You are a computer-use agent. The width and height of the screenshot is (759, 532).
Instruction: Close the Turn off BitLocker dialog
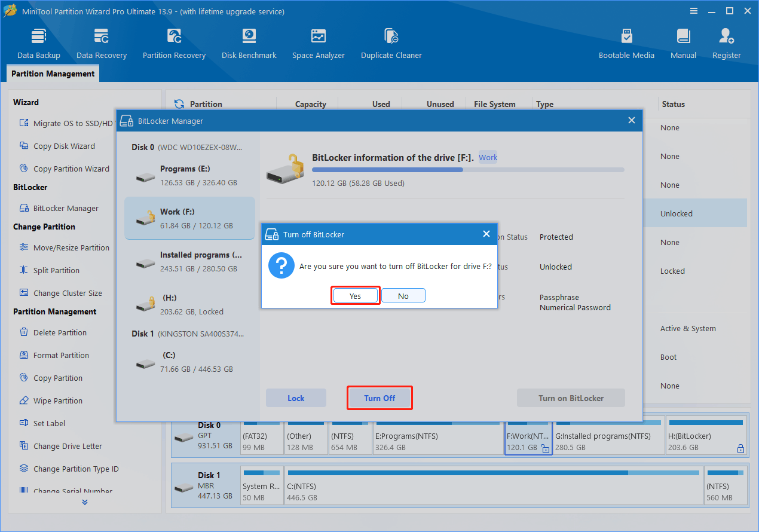[x=486, y=234]
